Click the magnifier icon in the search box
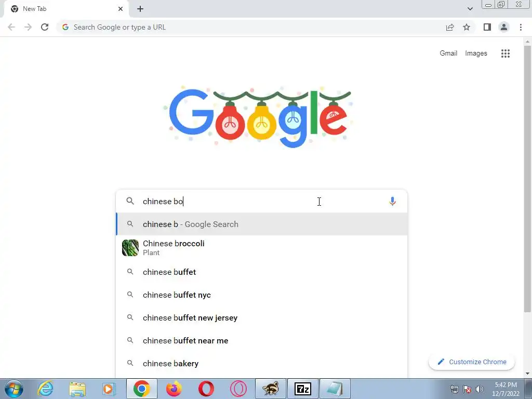 point(130,201)
